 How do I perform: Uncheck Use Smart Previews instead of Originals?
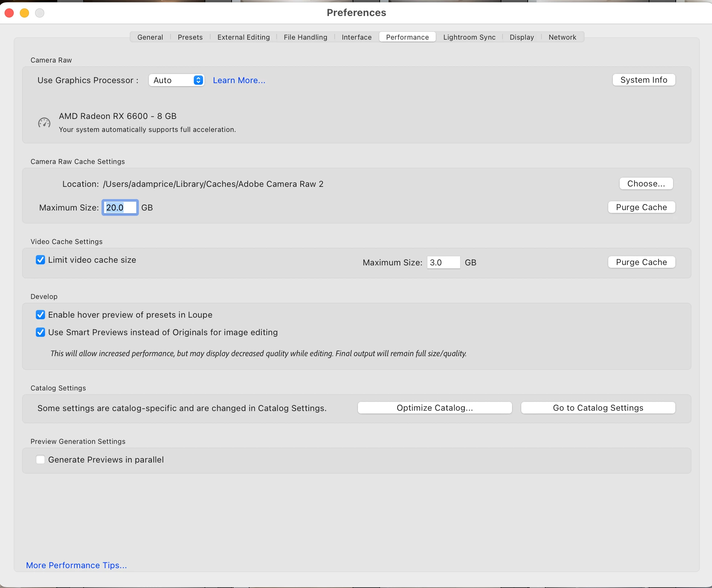[x=40, y=332]
